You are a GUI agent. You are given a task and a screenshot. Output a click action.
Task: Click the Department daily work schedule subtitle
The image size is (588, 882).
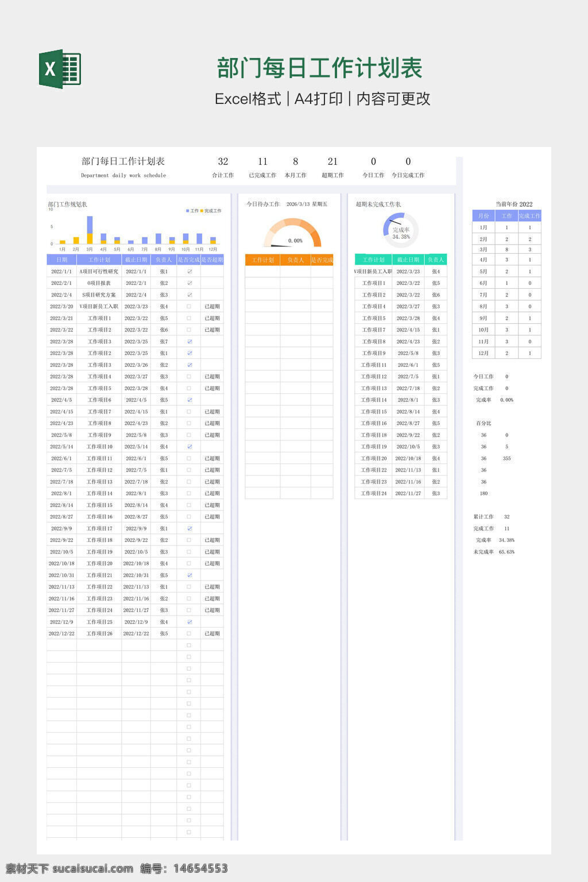click(x=123, y=176)
